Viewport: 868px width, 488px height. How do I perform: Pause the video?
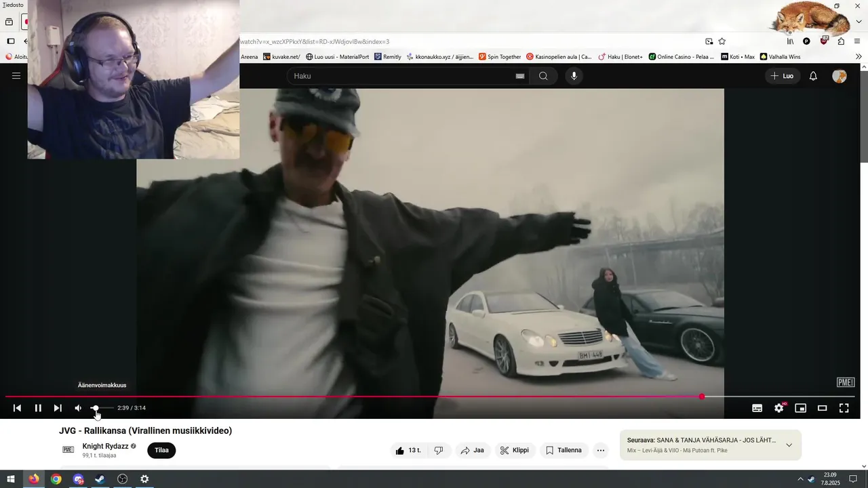point(38,408)
